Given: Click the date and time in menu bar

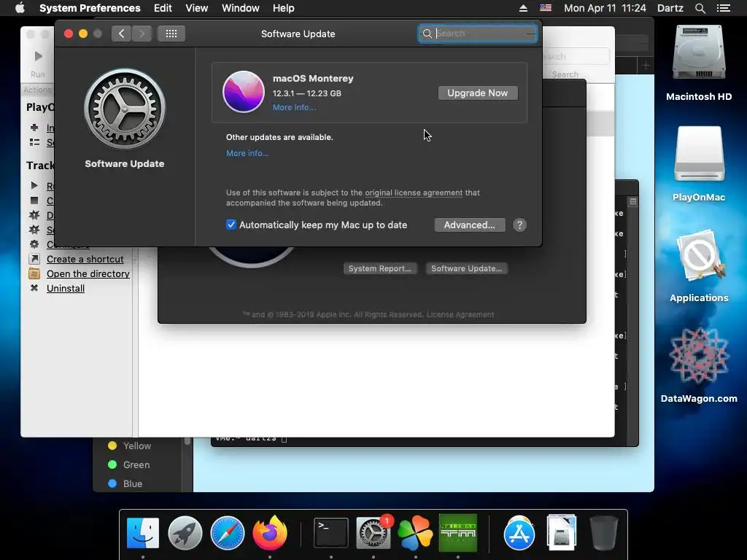Looking at the screenshot, I should click(605, 8).
